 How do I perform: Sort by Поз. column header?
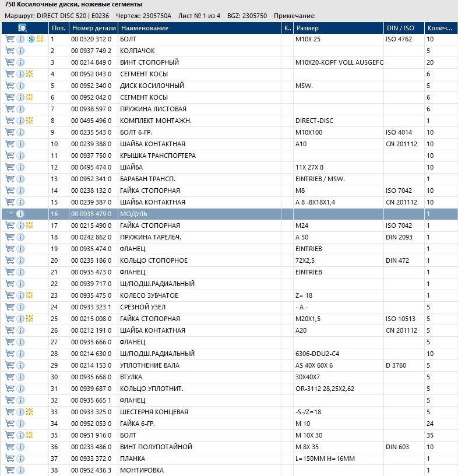pyautogui.click(x=59, y=28)
